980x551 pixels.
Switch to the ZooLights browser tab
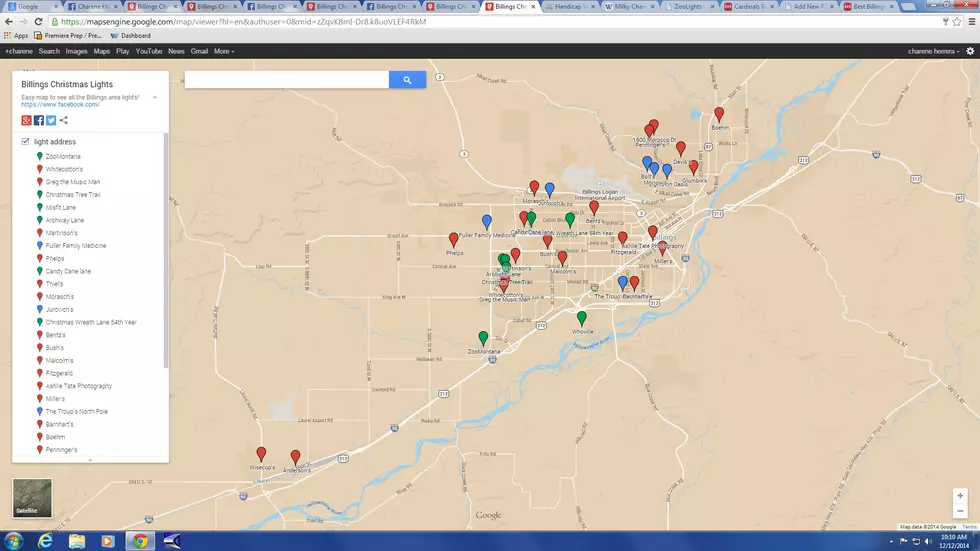688,6
